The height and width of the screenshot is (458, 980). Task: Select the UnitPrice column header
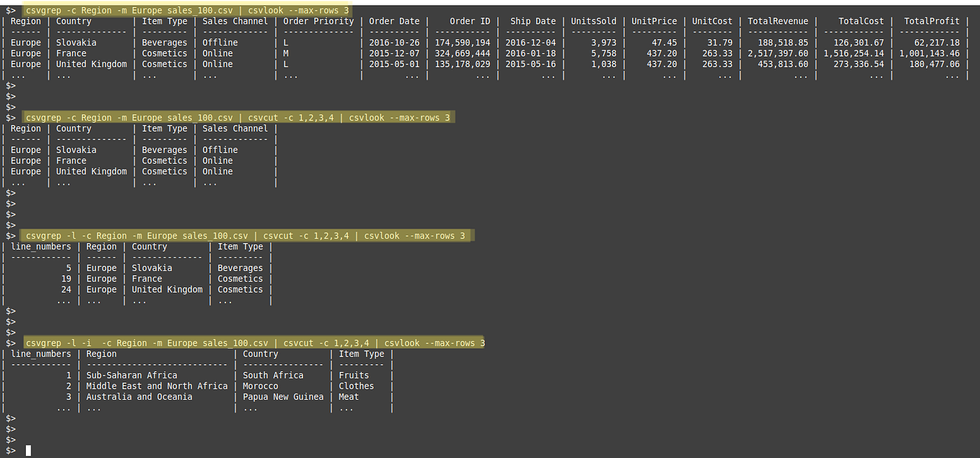point(654,21)
